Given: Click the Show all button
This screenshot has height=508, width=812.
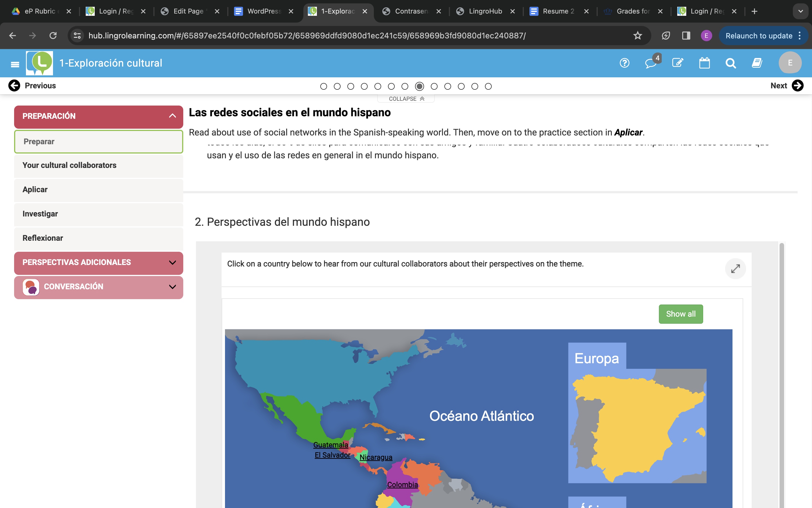Looking at the screenshot, I should pyautogui.click(x=681, y=314).
